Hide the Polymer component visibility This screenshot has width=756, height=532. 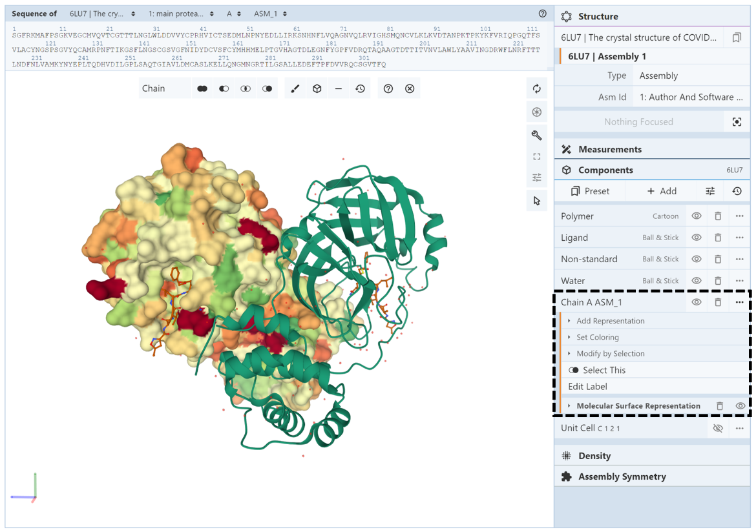[697, 216]
